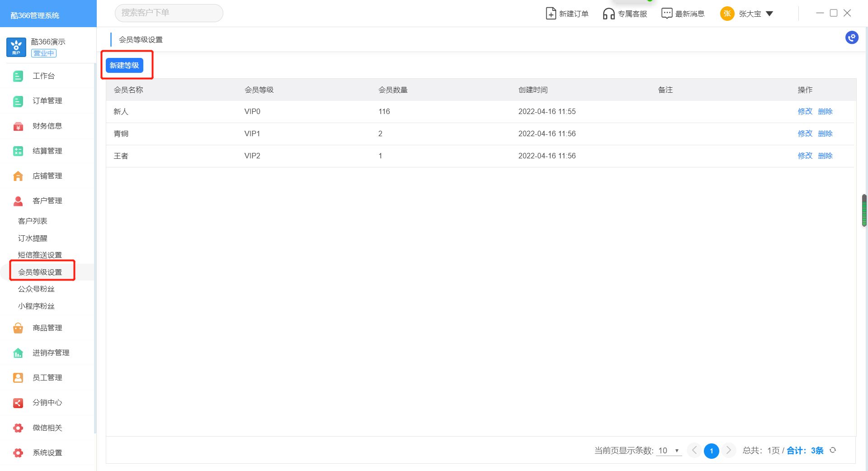Open dedicated customer service headset icon
This screenshot has width=868, height=471.
pos(609,14)
